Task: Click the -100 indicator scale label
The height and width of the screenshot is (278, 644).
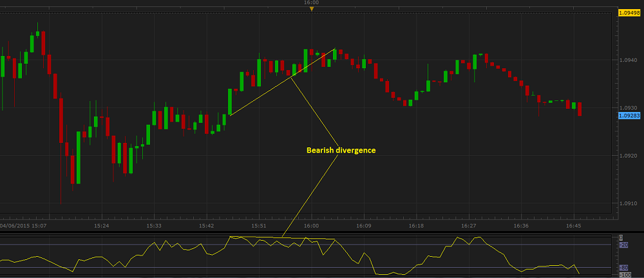Action: coord(623,275)
